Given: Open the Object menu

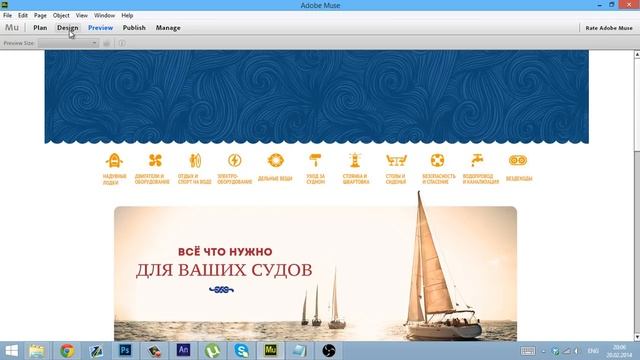Looking at the screenshot, I should pyautogui.click(x=61, y=15).
